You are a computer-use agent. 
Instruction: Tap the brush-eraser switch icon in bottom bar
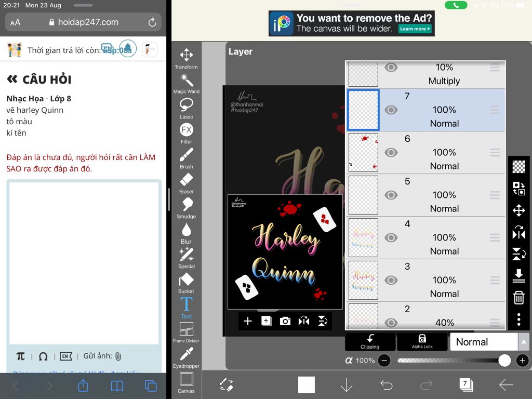227,385
